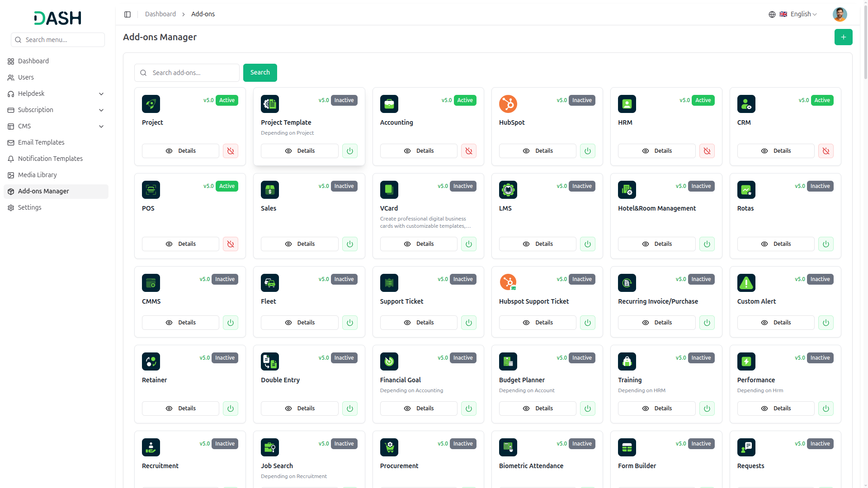Image resolution: width=868 pixels, height=488 pixels.
Task: Click the green Search button
Action: click(260, 73)
